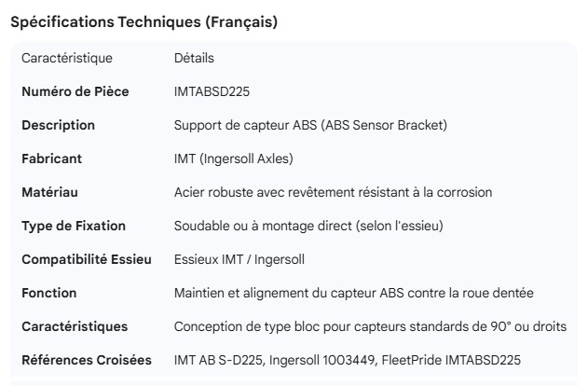Click the "Caractéristique" column header
This screenshot has width=588, height=386.
click(67, 58)
